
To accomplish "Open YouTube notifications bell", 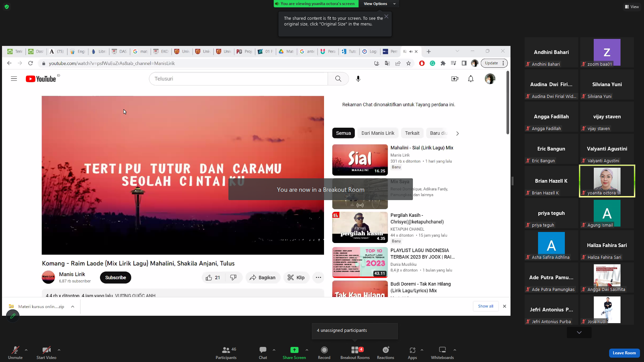I will pos(471,79).
